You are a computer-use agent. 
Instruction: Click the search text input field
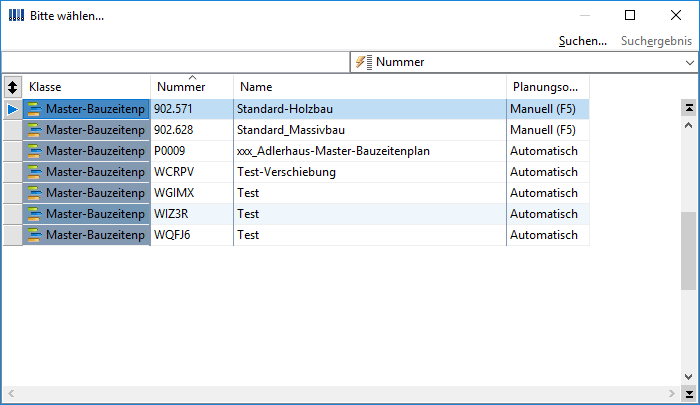[x=176, y=62]
